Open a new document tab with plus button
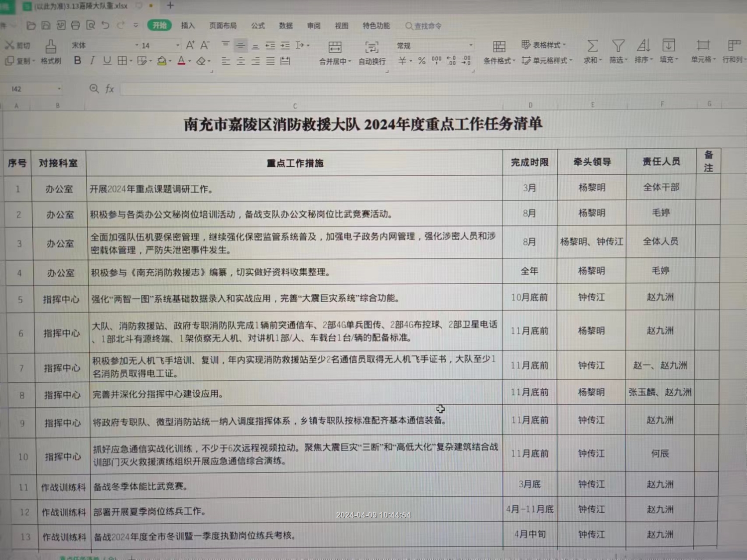747x560 pixels. point(170,5)
